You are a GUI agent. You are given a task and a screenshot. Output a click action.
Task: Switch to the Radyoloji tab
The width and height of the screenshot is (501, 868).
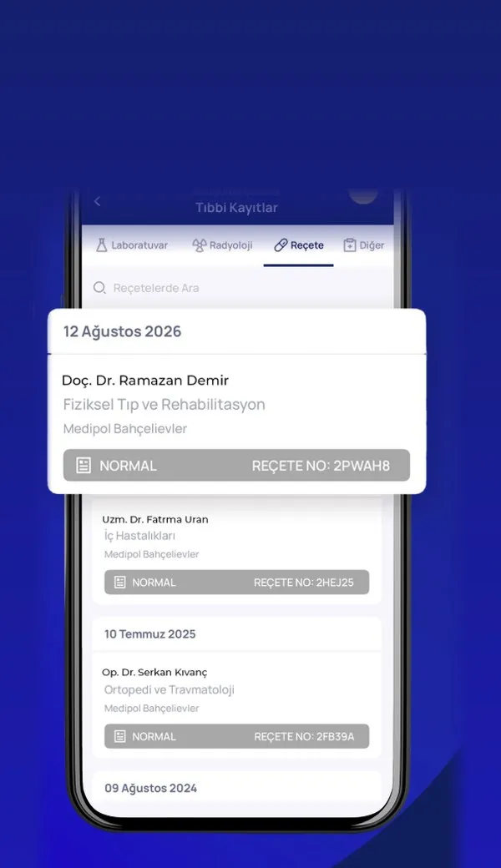(223, 245)
